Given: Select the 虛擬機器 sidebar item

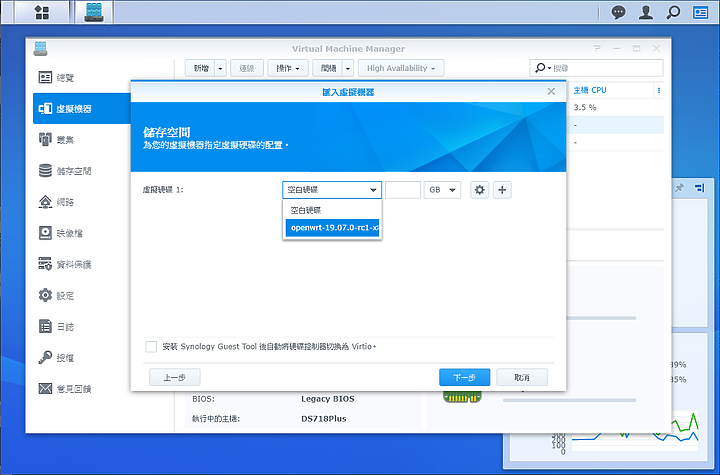Looking at the screenshot, I should [82, 108].
